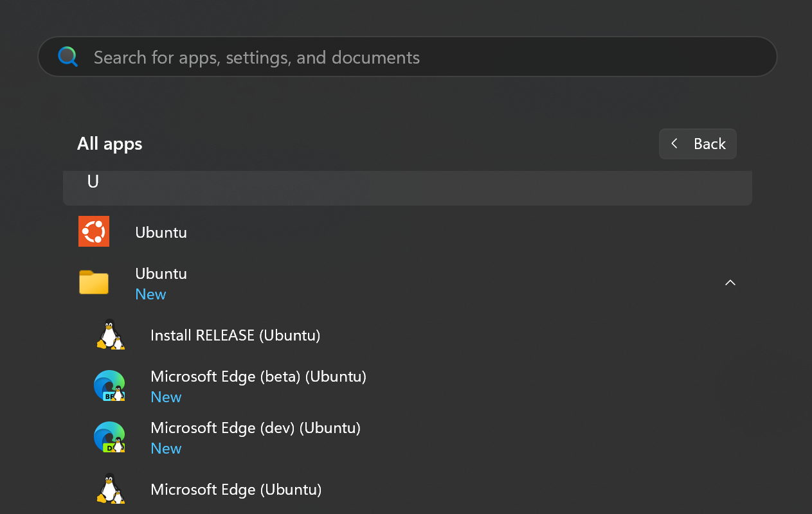The image size is (812, 514).
Task: Launch Ubuntu via its orange icon
Action: click(x=94, y=232)
